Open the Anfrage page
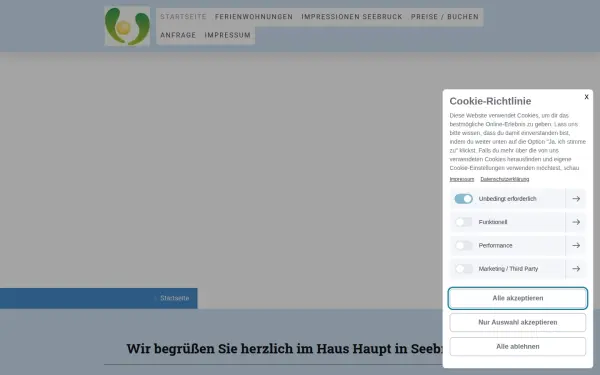 (178, 35)
